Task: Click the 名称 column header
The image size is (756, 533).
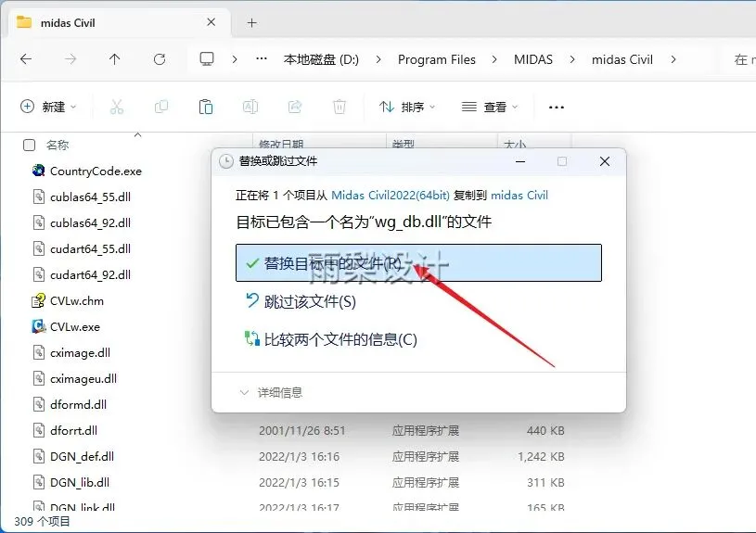Action: 58,145
